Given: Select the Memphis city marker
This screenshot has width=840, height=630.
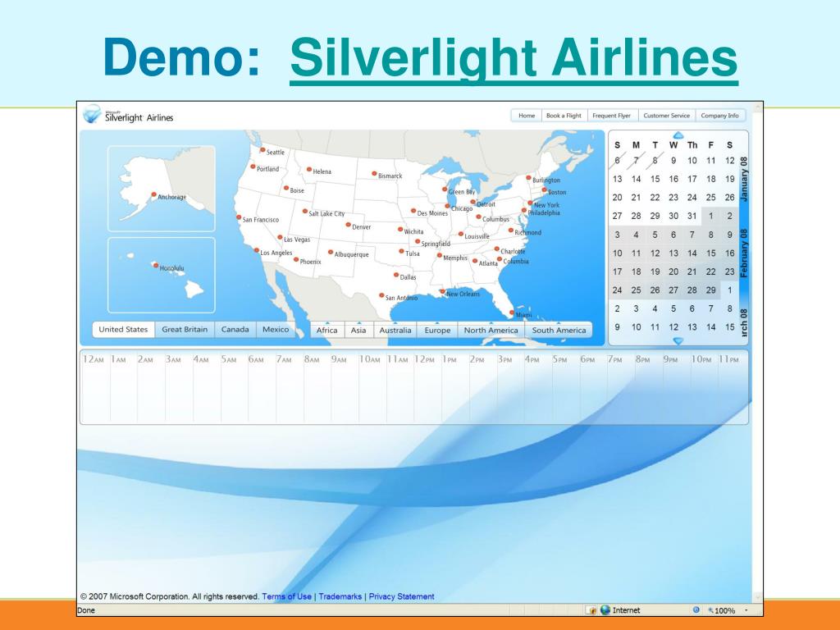Looking at the screenshot, I should pyautogui.click(x=440, y=256).
